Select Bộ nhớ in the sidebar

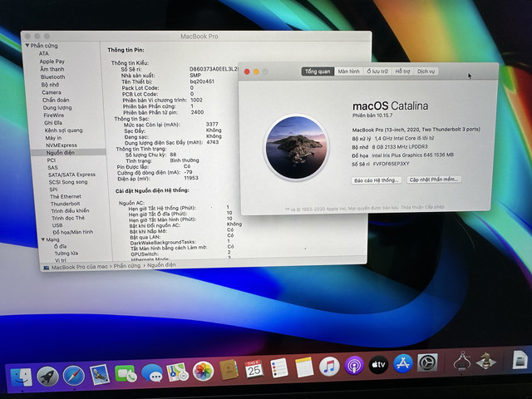50,85
